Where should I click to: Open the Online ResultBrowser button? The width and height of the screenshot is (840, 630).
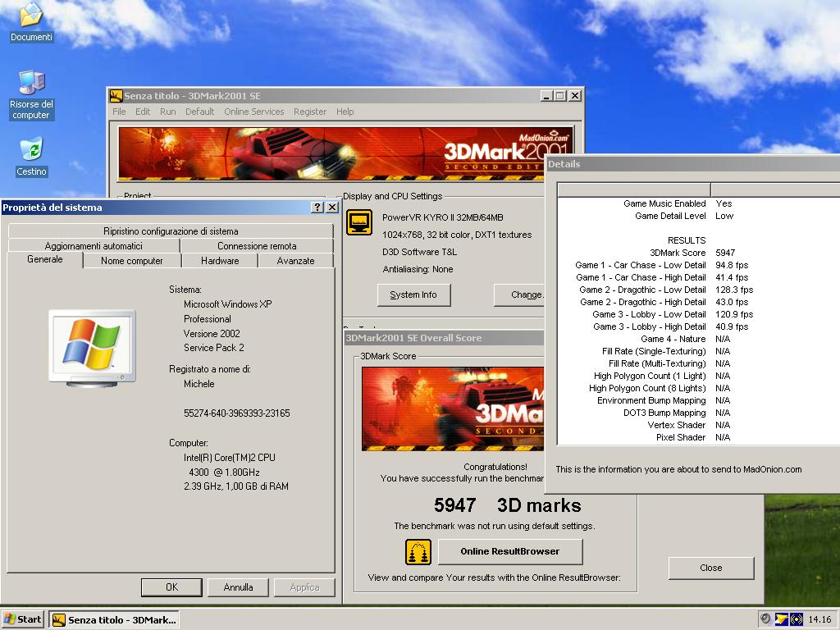[x=510, y=551]
